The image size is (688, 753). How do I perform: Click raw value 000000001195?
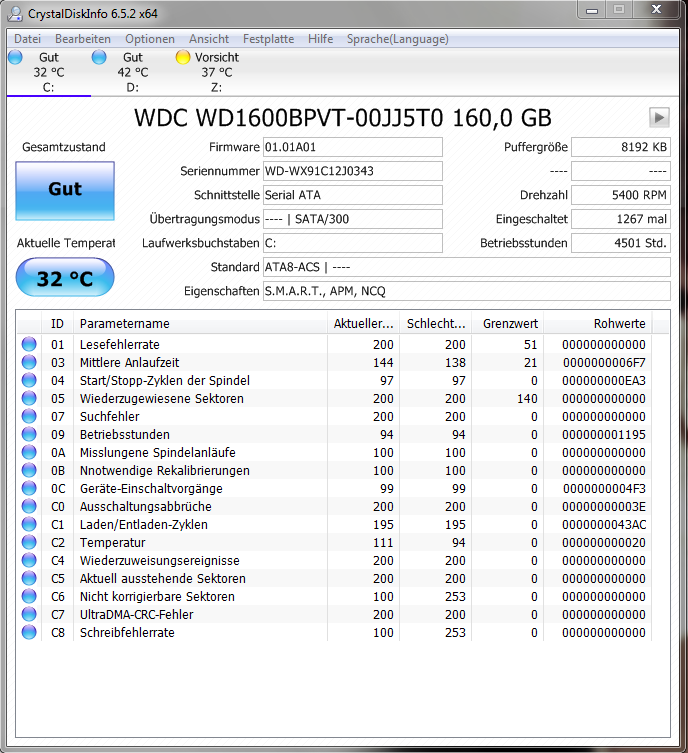click(x=604, y=434)
